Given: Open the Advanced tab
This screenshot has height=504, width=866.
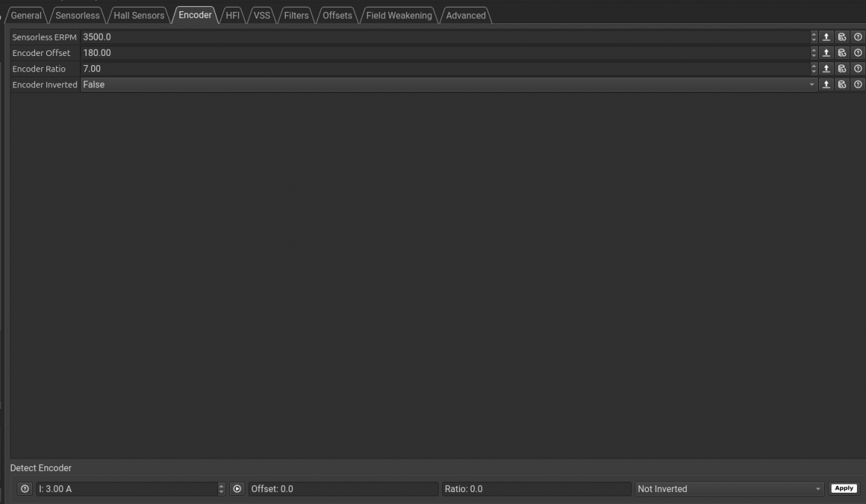Looking at the screenshot, I should coord(466,15).
